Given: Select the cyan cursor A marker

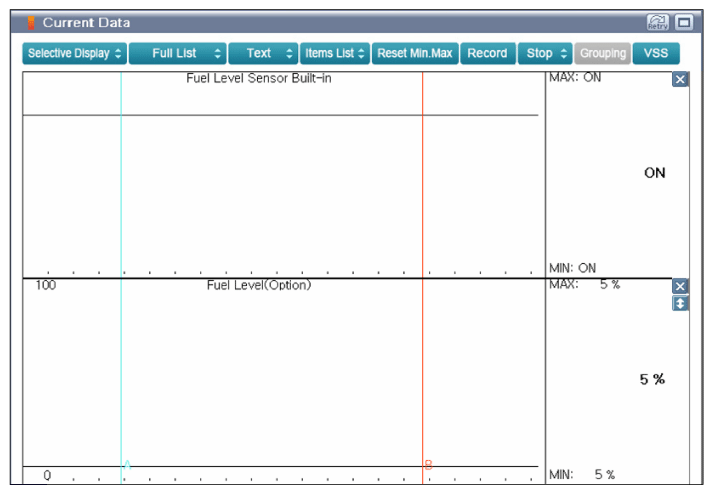Looking at the screenshot, I should tap(126, 464).
